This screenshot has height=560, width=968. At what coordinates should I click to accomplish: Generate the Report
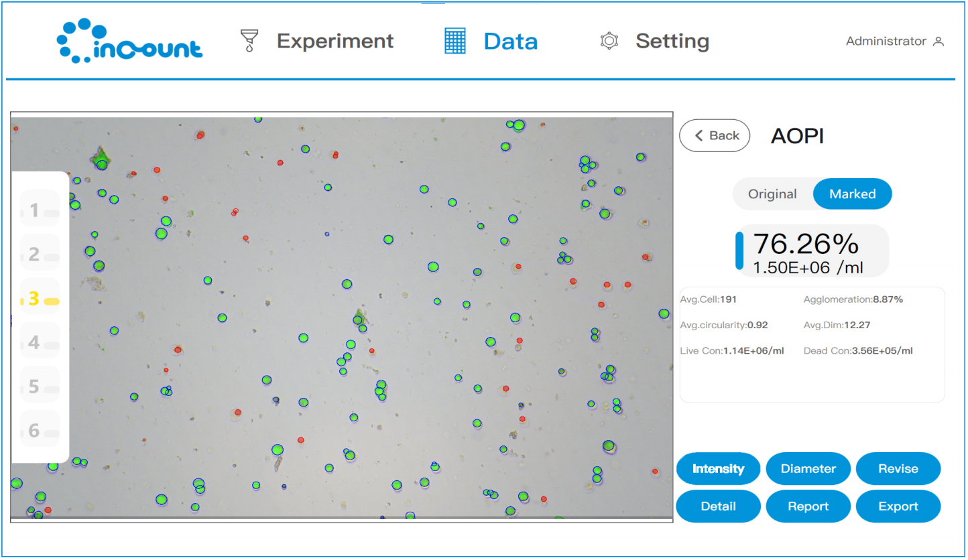(x=808, y=506)
